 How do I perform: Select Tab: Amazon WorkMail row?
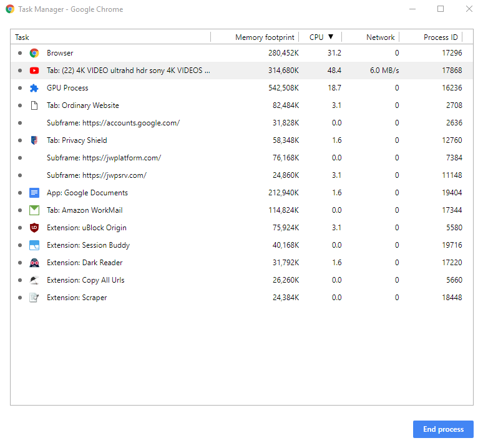(x=241, y=210)
